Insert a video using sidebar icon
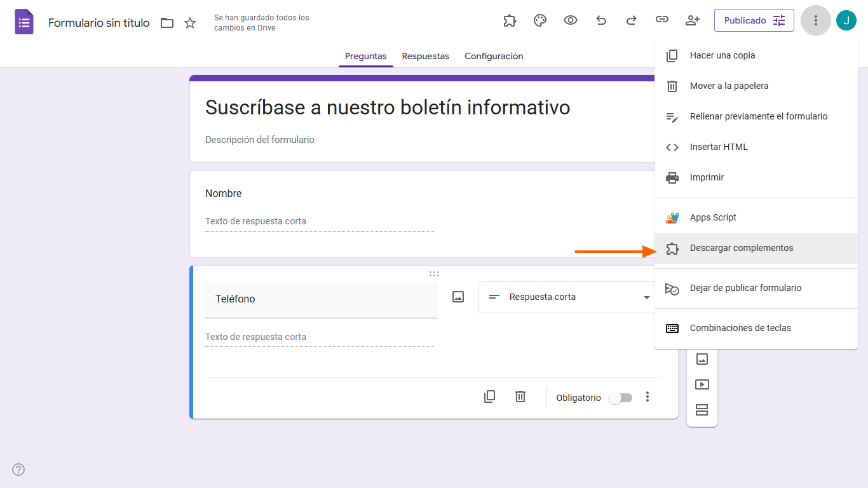 pos(702,384)
